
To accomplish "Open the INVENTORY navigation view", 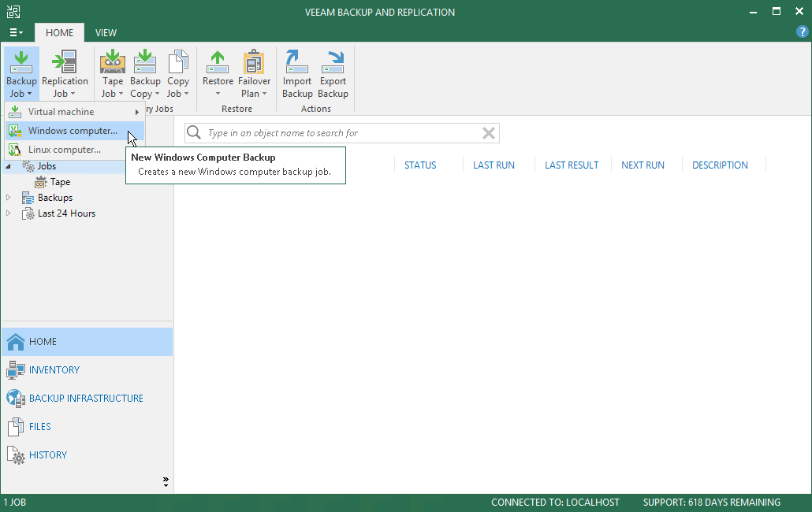I will click(x=87, y=369).
